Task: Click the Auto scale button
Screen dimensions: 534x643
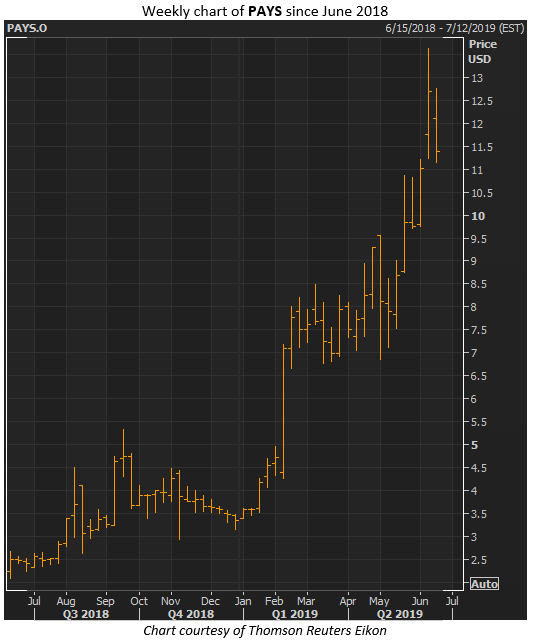Action: pos(484,584)
